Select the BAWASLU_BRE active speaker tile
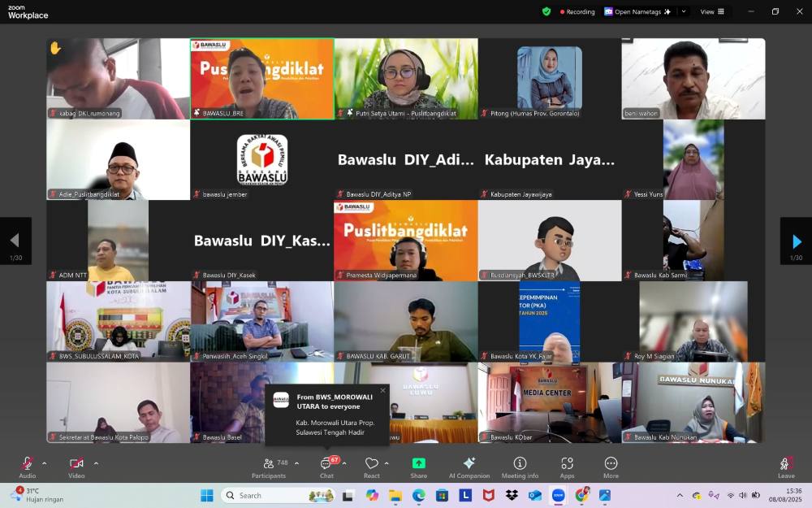 pyautogui.click(x=262, y=79)
